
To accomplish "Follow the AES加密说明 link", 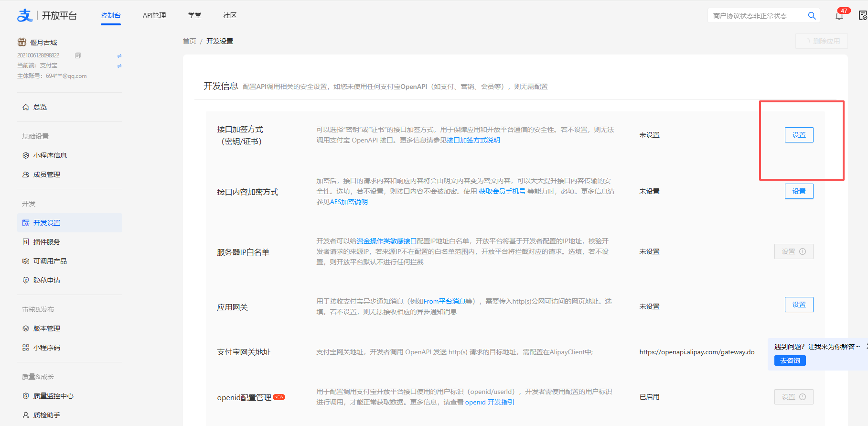I will click(349, 202).
